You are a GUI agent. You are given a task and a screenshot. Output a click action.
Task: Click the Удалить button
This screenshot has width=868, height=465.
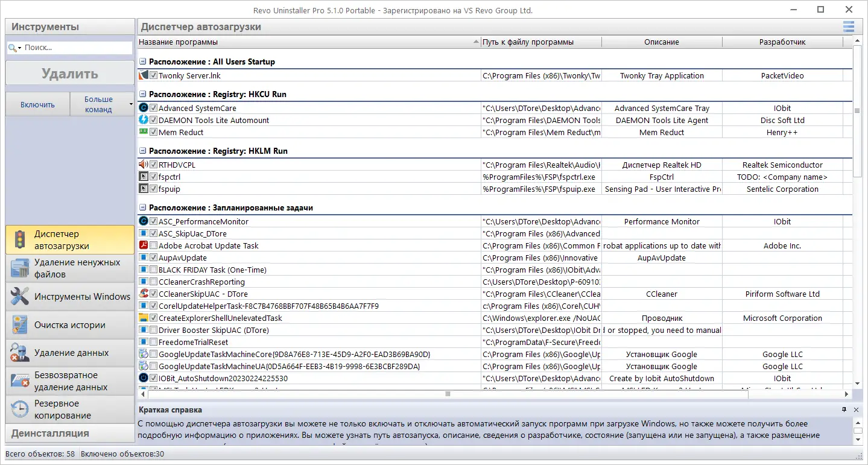[x=70, y=74]
